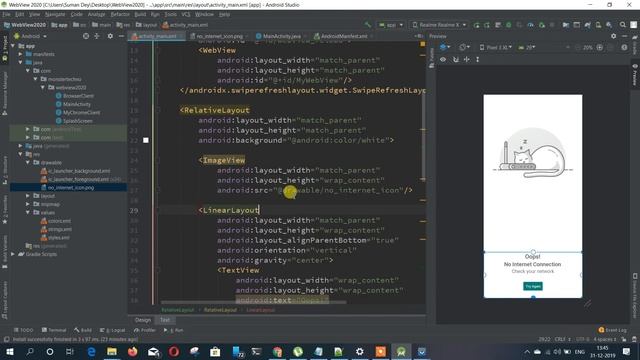The height and width of the screenshot is (360, 640).
Task: Click scroll from source target icon
Action: (x=86, y=36)
